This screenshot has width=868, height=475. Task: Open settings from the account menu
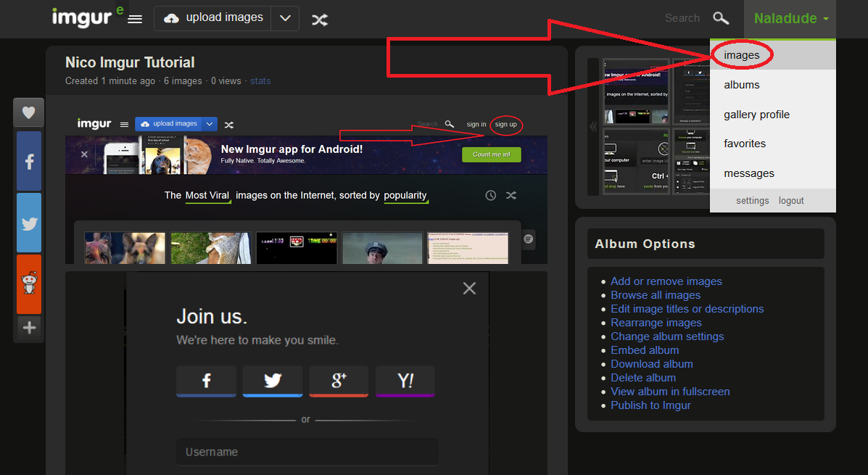[x=752, y=200]
